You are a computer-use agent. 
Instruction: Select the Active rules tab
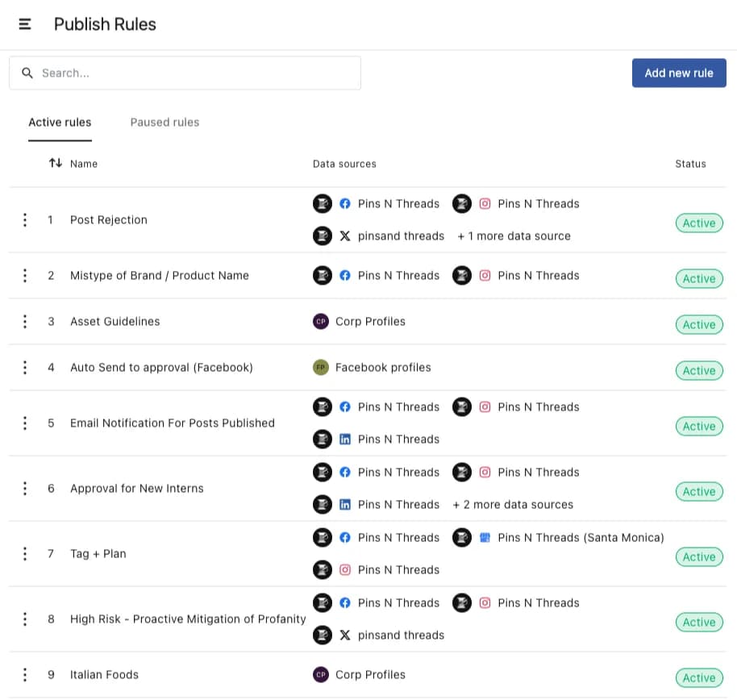pyautogui.click(x=60, y=122)
